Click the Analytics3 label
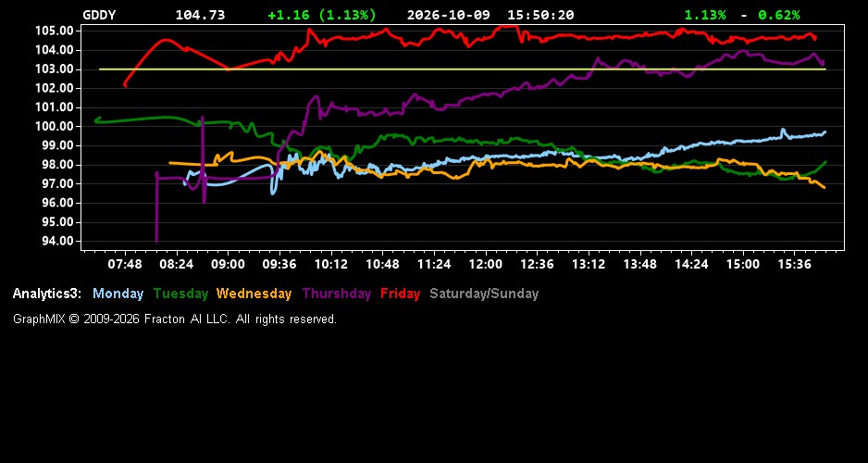Image resolution: width=868 pixels, height=463 pixels. pos(47,294)
